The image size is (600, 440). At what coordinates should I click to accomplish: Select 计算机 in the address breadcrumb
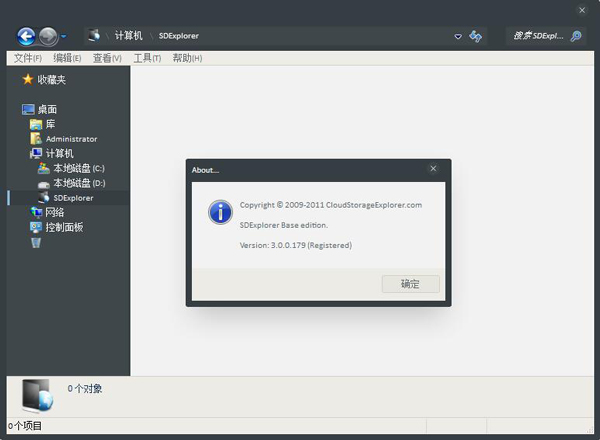click(129, 36)
